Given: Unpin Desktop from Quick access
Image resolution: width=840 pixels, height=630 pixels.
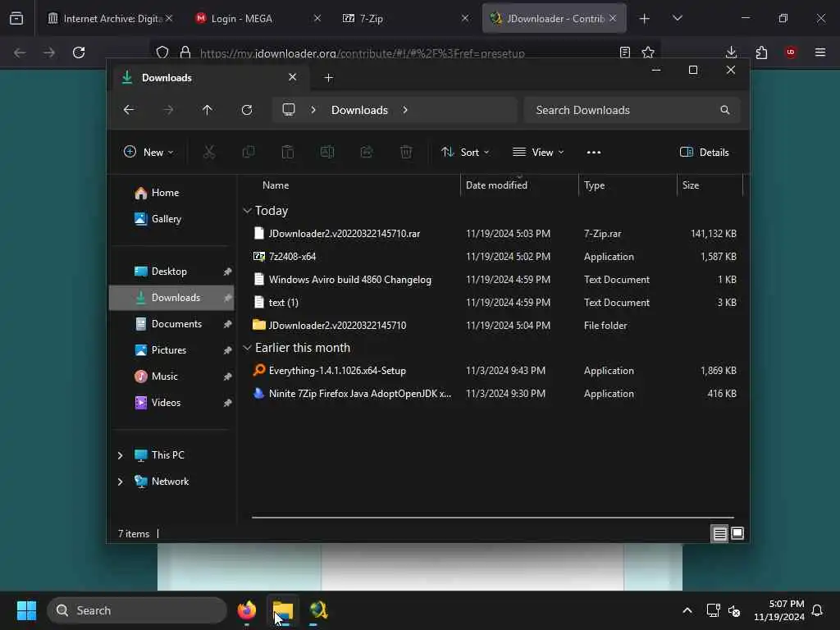Looking at the screenshot, I should 228,272.
